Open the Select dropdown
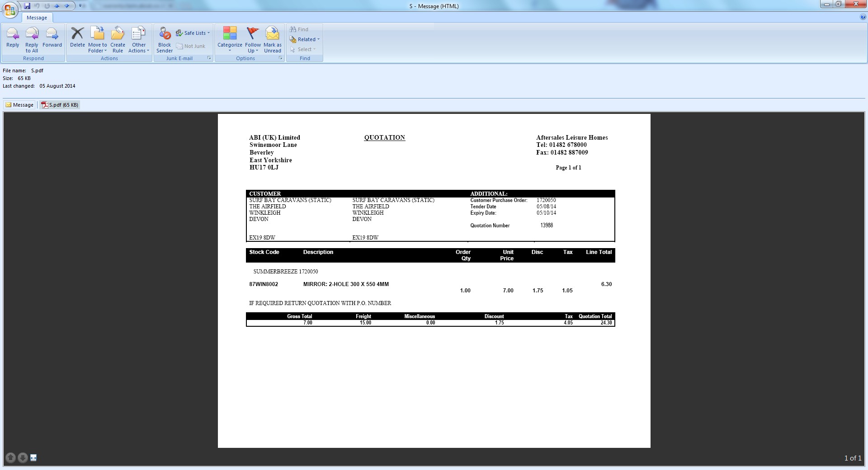The image size is (868, 470). point(303,49)
